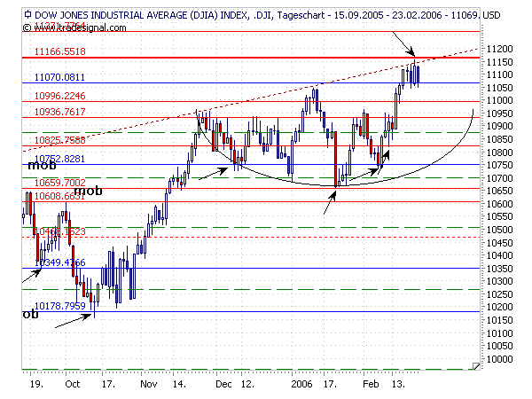Click the '14.' date label on time axis
The height and width of the screenshot is (399, 532).
coord(179,385)
